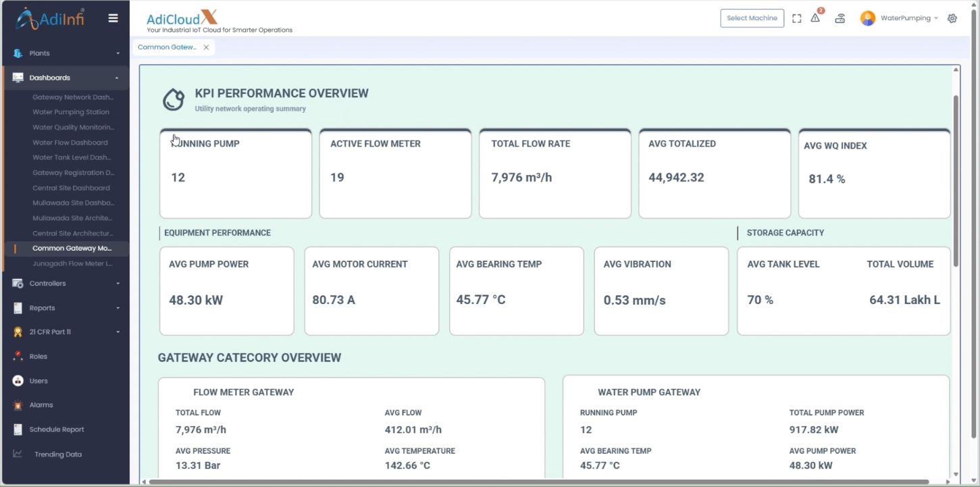The width and height of the screenshot is (980, 487).
Task: Open Water Quality Monitoring dashboard
Action: tap(74, 127)
